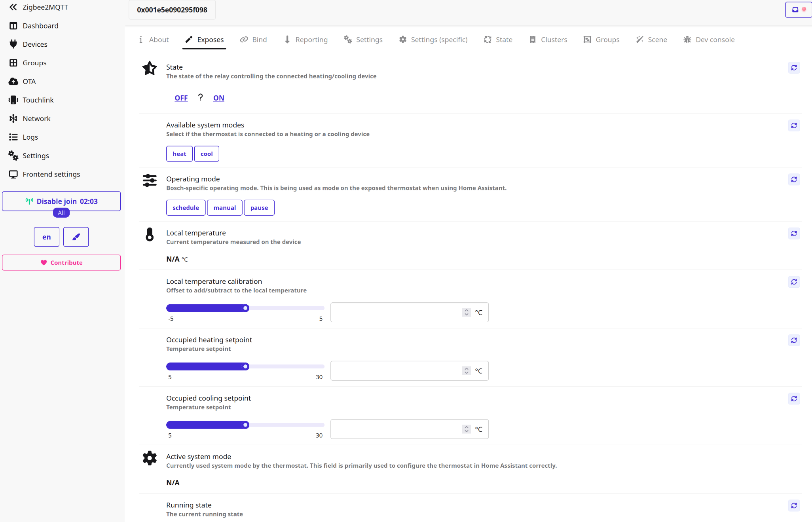Click refresh icon for Occupied cooling setpoint

[794, 399]
